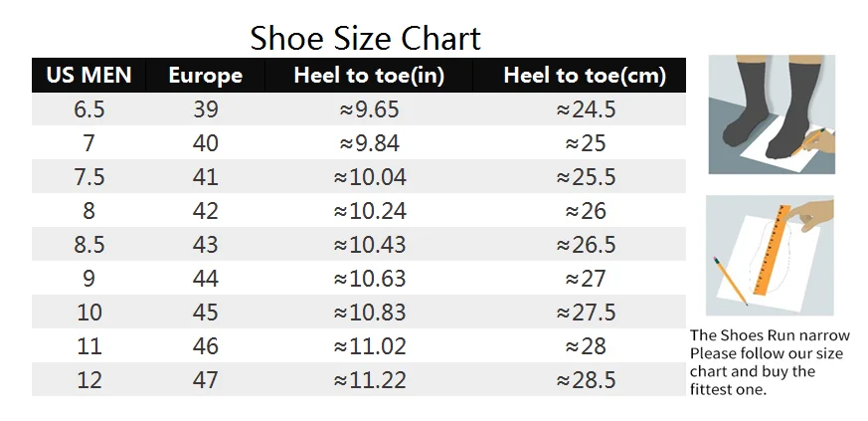Select US size 6.5 cell
The image size is (868, 421).
pyautogui.click(x=89, y=109)
